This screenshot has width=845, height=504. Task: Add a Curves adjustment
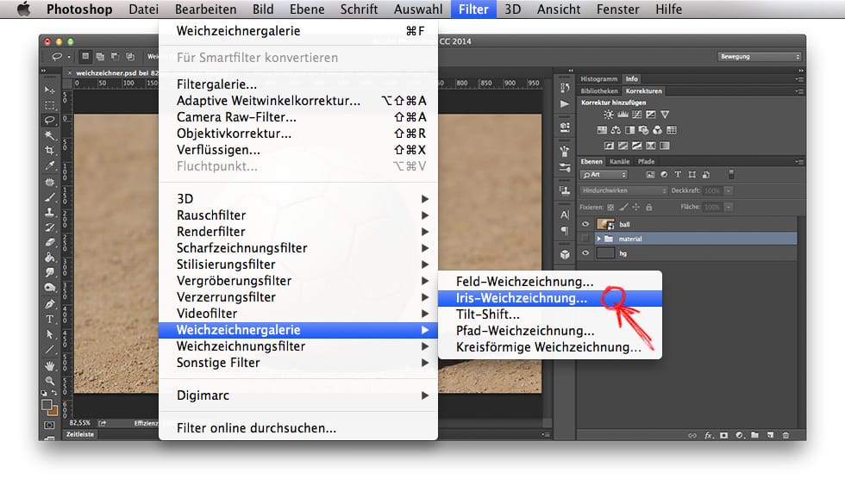tap(637, 114)
